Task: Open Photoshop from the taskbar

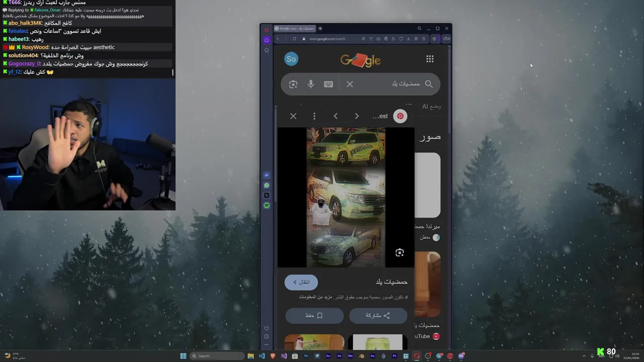Action: click(x=306, y=356)
